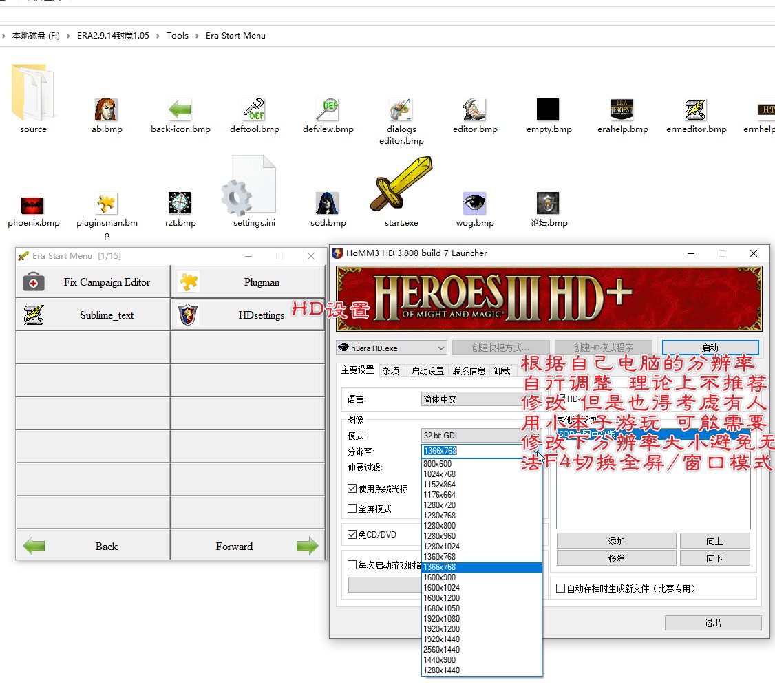The height and width of the screenshot is (700, 775).
Task: Open HDsettings in Era Start Menu
Action: [x=248, y=315]
